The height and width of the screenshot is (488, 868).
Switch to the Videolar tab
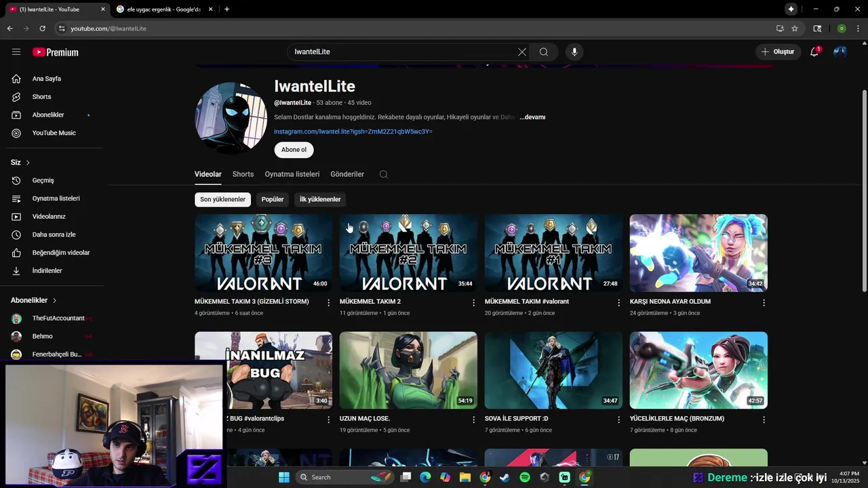pos(208,174)
